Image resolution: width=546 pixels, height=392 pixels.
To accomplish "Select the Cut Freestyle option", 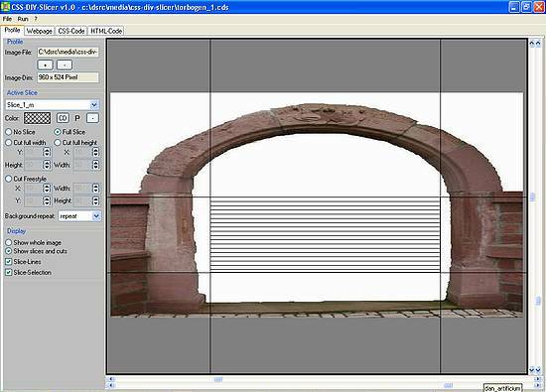I will (x=26, y=179).
